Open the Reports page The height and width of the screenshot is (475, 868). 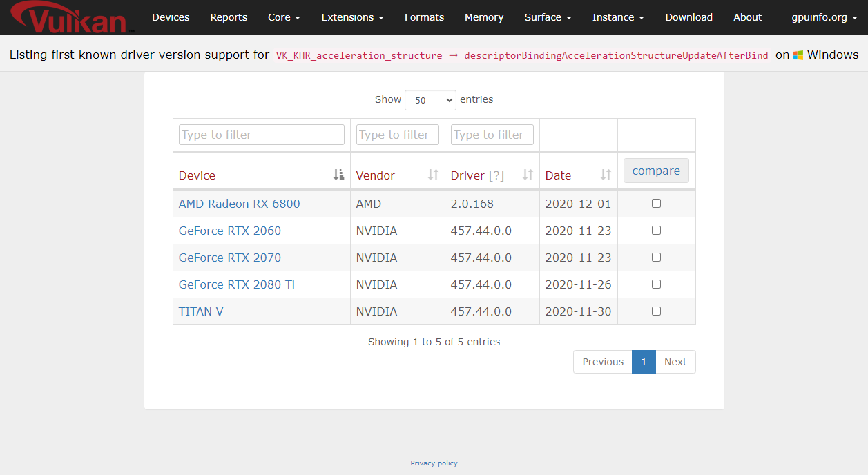click(229, 17)
